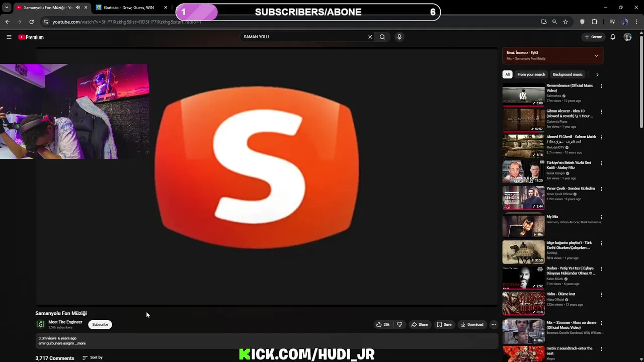Open the comments Sort by menu

coord(93,357)
